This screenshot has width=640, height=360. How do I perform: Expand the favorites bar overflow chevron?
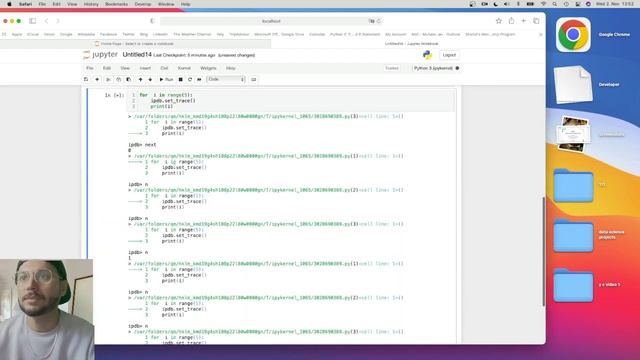point(541,34)
